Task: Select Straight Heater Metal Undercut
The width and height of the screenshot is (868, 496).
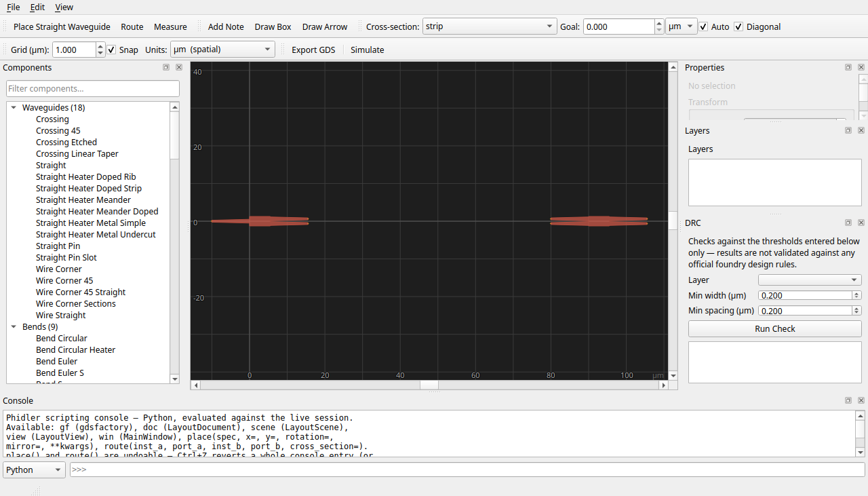Action: click(96, 235)
